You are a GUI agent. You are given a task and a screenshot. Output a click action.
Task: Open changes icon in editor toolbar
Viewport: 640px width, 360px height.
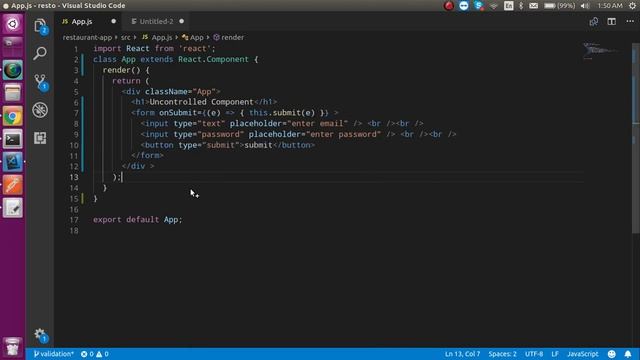click(593, 22)
